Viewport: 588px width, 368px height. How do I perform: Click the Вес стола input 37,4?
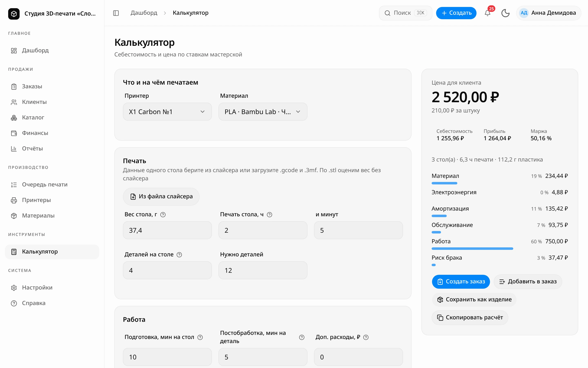[167, 230]
